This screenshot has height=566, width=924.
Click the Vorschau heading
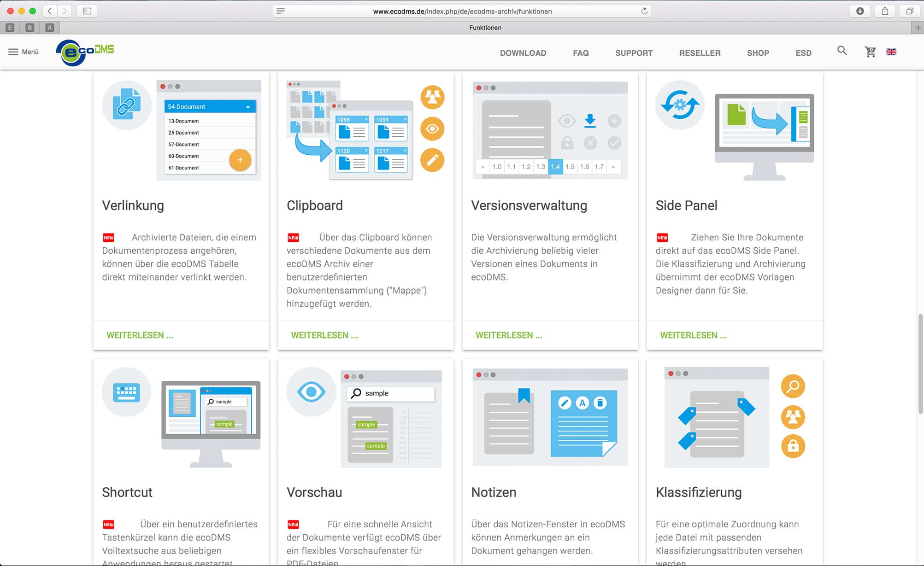pyautogui.click(x=314, y=492)
